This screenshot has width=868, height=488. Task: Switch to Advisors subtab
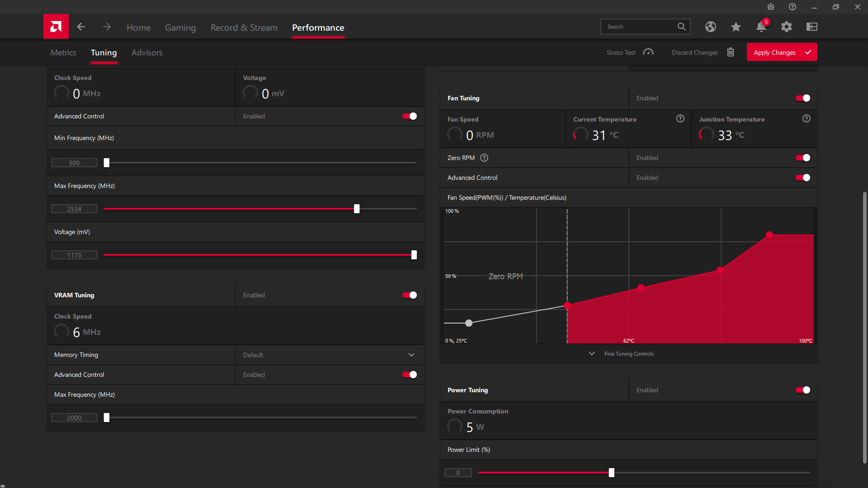(147, 52)
